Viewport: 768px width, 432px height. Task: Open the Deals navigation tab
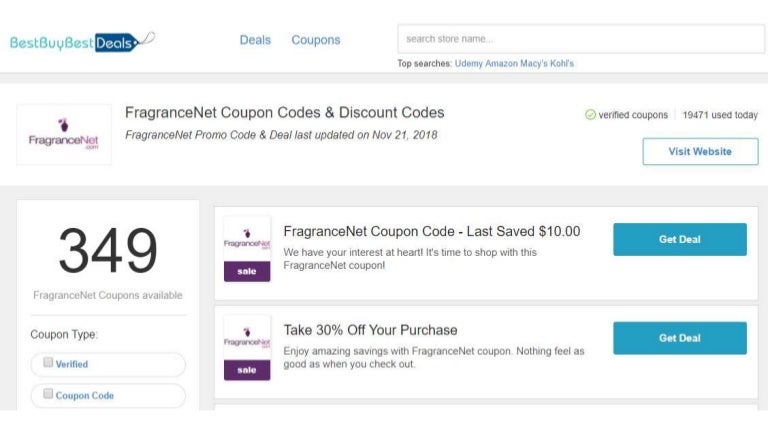point(255,40)
